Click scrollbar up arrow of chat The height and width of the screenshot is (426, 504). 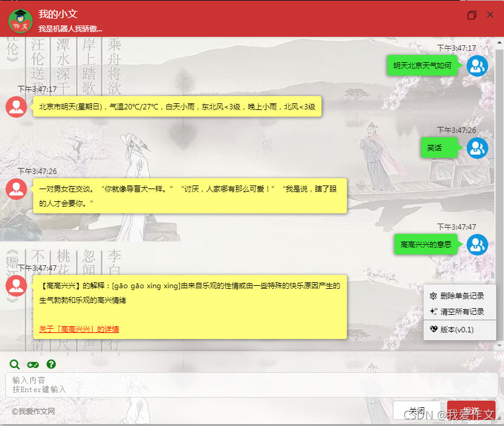tap(499, 42)
